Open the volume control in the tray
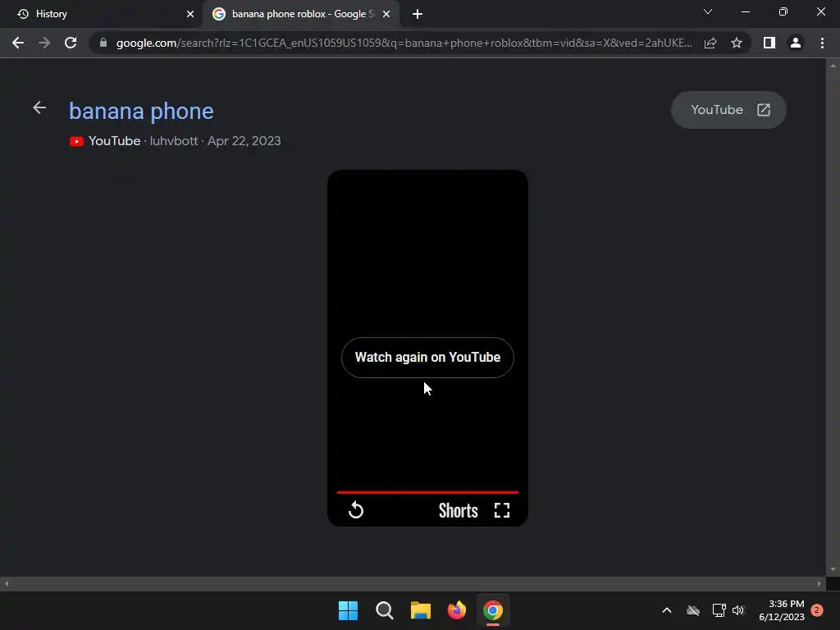 pos(738,610)
